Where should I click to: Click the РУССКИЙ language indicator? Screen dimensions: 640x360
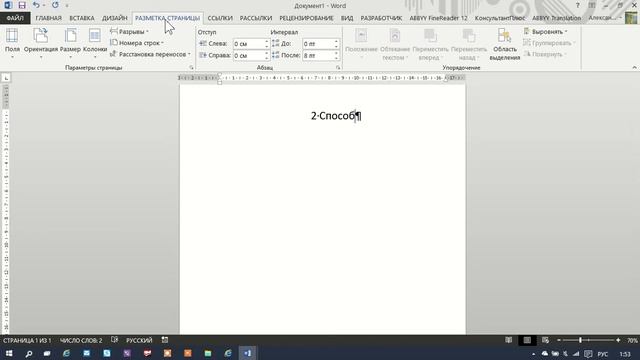(x=139, y=340)
